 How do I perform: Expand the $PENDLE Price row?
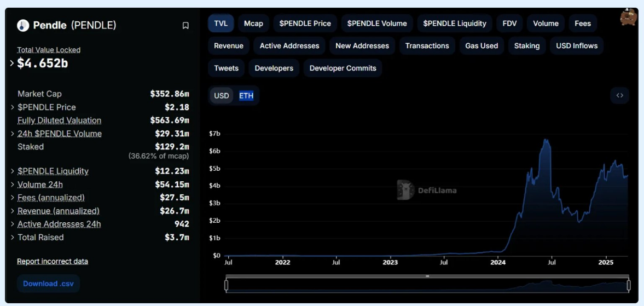coord(12,107)
